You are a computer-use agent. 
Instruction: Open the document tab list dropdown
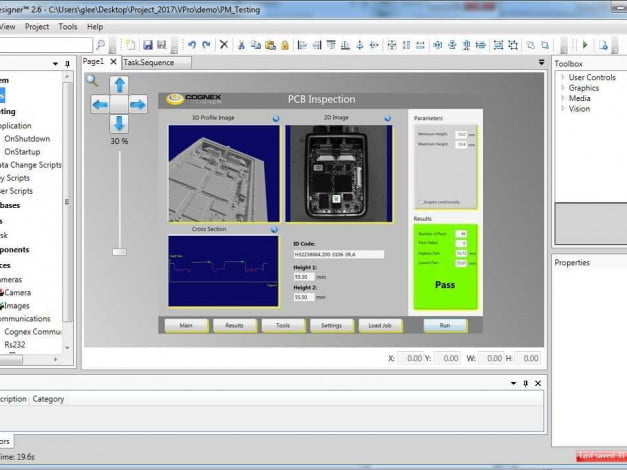541,62
